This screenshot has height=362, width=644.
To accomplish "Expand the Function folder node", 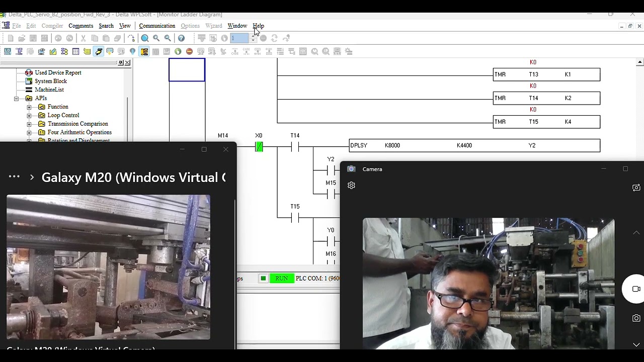I will tap(29, 107).
